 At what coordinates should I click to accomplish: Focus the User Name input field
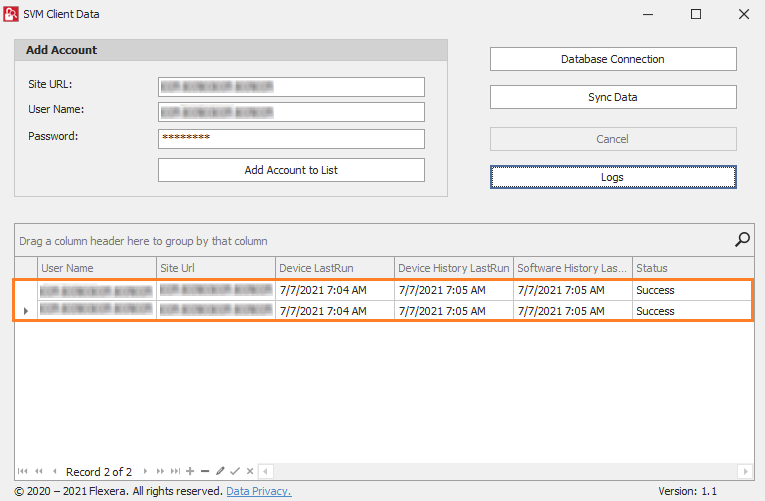click(291, 112)
